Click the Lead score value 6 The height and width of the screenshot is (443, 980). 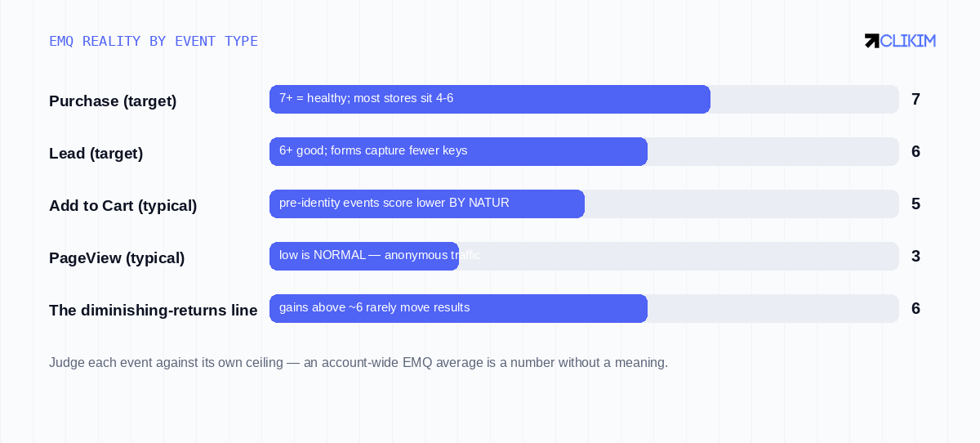915,152
